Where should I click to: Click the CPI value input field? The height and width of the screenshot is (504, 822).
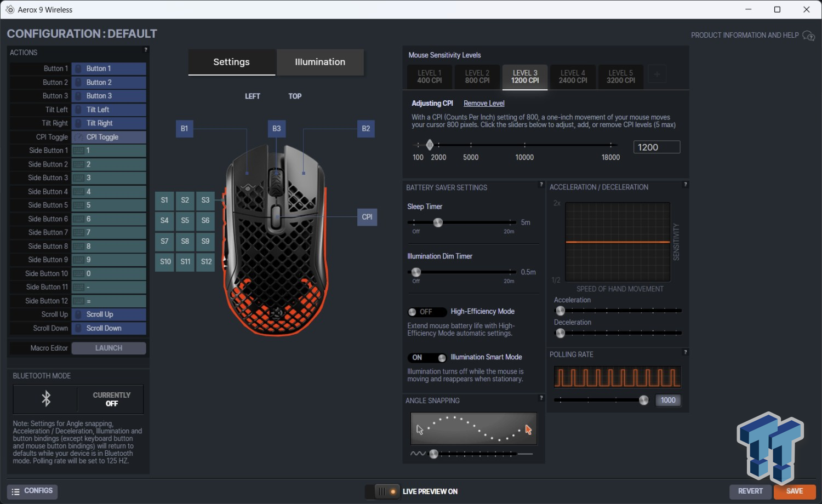click(x=657, y=147)
